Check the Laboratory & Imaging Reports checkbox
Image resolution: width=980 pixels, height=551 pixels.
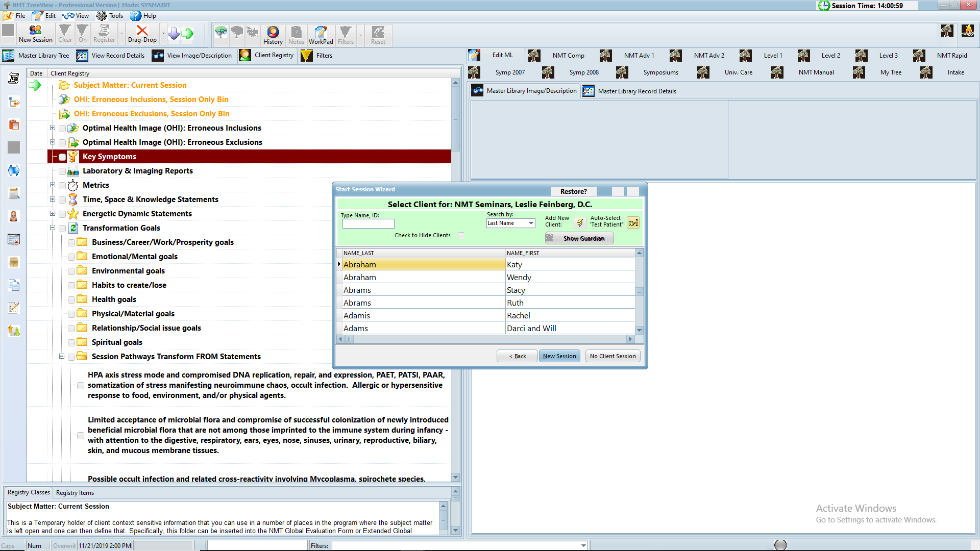tap(62, 171)
